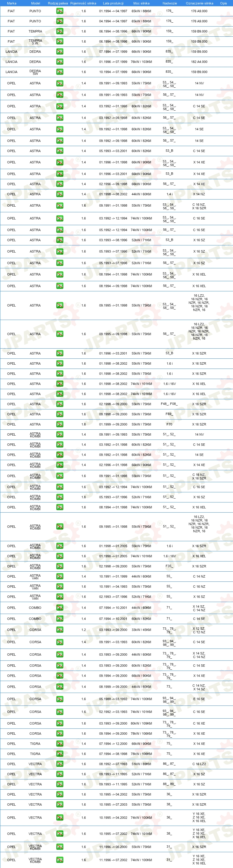Select fuel icon in CORSA 80kW/109KM row
This screenshot has height=868, width=233.
point(60,723)
